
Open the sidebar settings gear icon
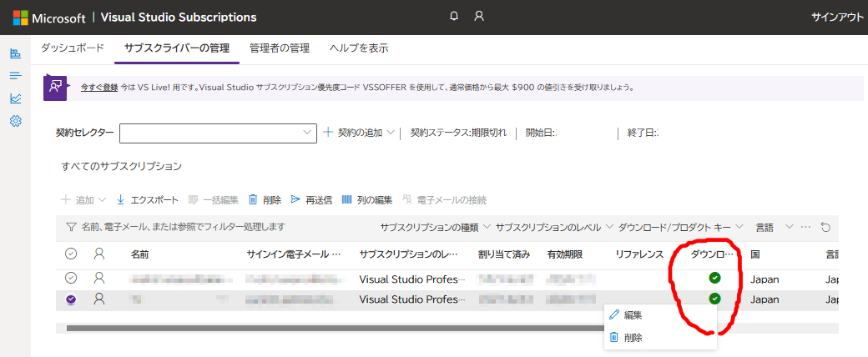(16, 121)
